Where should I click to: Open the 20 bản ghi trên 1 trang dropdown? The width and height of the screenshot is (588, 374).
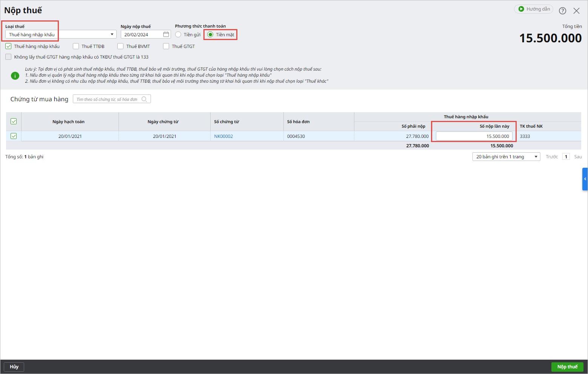(x=506, y=156)
